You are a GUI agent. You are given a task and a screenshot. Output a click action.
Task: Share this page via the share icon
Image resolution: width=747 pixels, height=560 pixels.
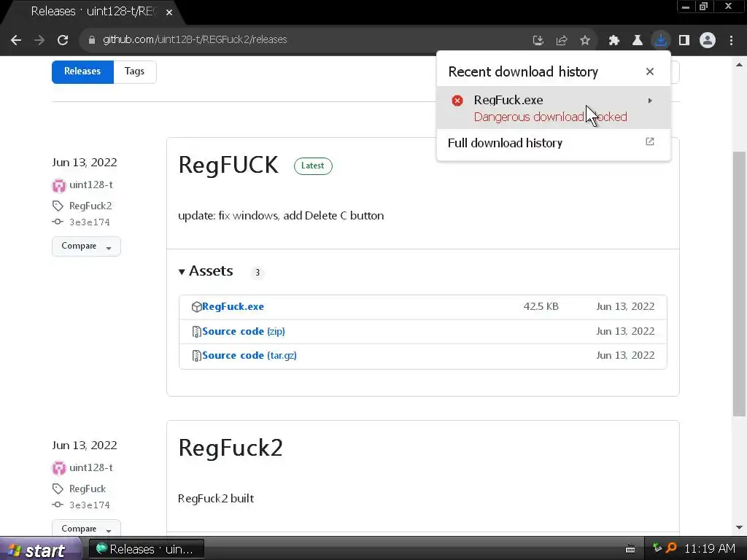pos(562,41)
